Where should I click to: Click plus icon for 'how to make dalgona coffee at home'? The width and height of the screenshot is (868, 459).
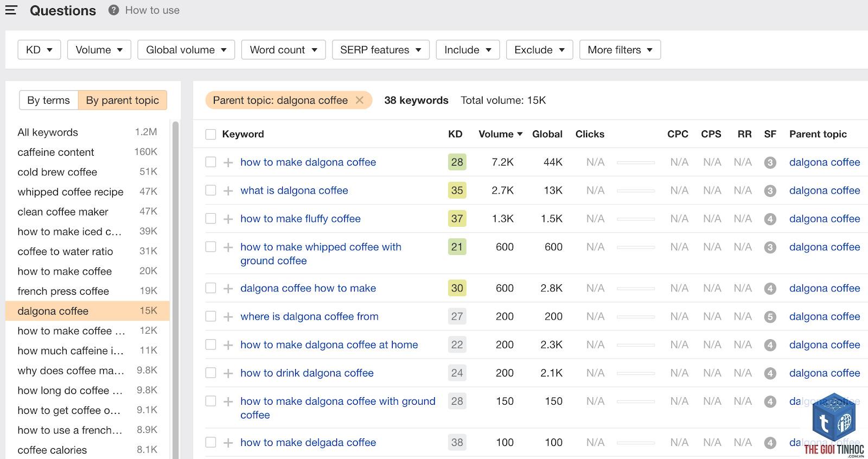228,345
